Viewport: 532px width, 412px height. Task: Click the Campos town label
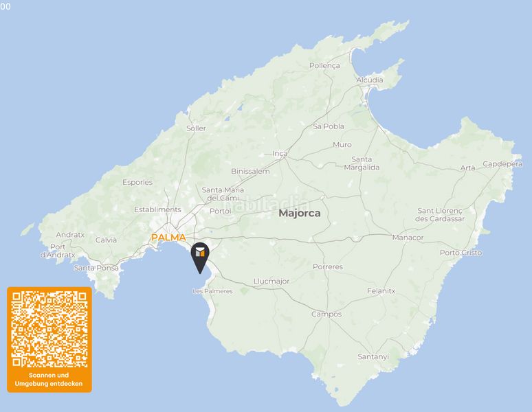326,314
